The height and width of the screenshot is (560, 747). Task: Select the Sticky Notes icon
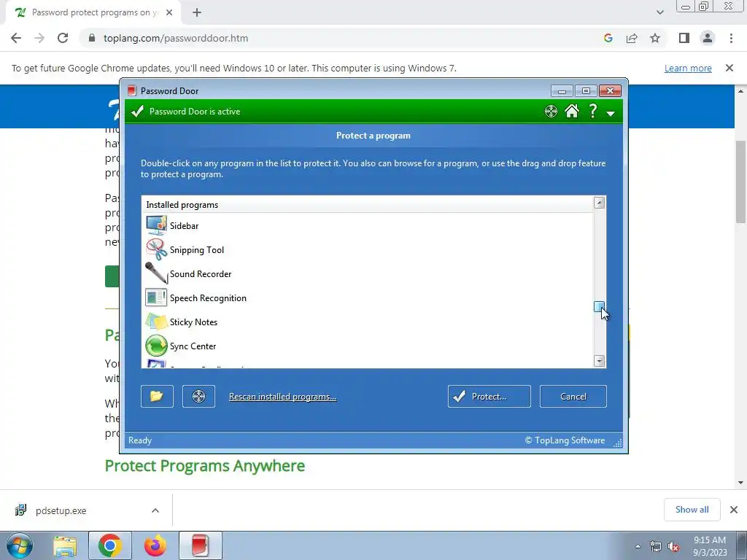[x=156, y=322]
